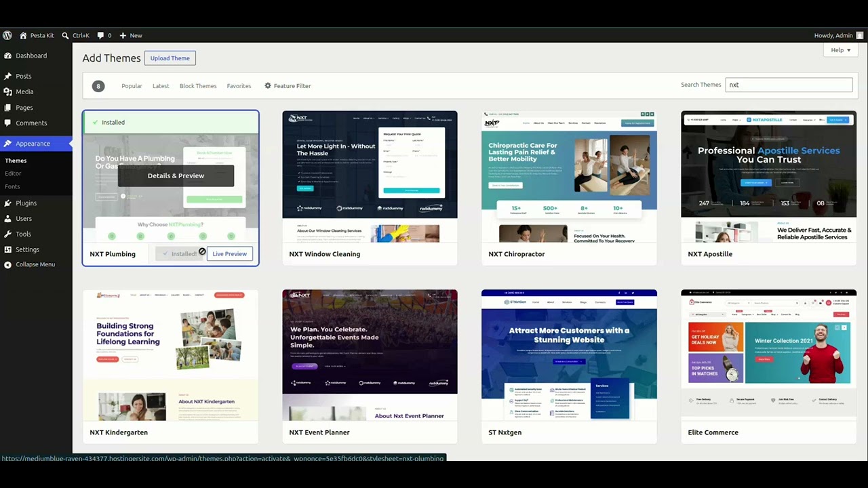Image resolution: width=868 pixels, height=488 pixels.
Task: Click the Posts pin icon
Action: pyautogui.click(x=7, y=76)
